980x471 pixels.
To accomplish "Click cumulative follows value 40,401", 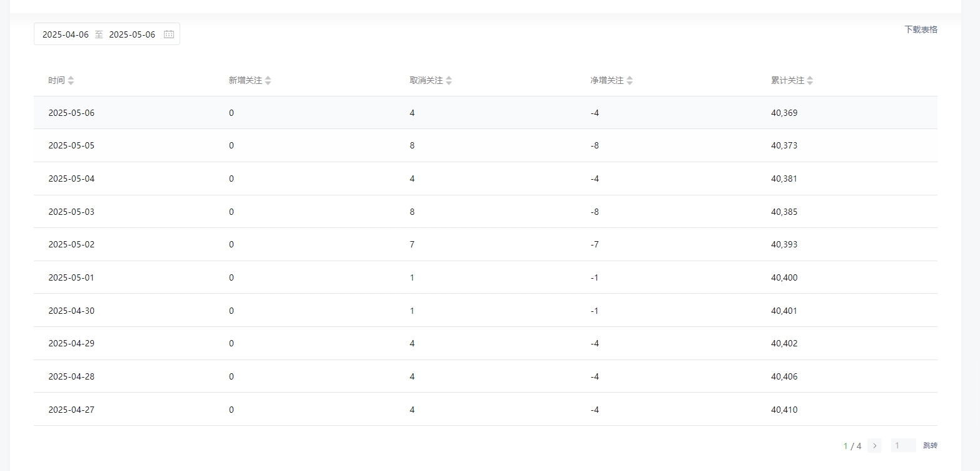I will [784, 311].
